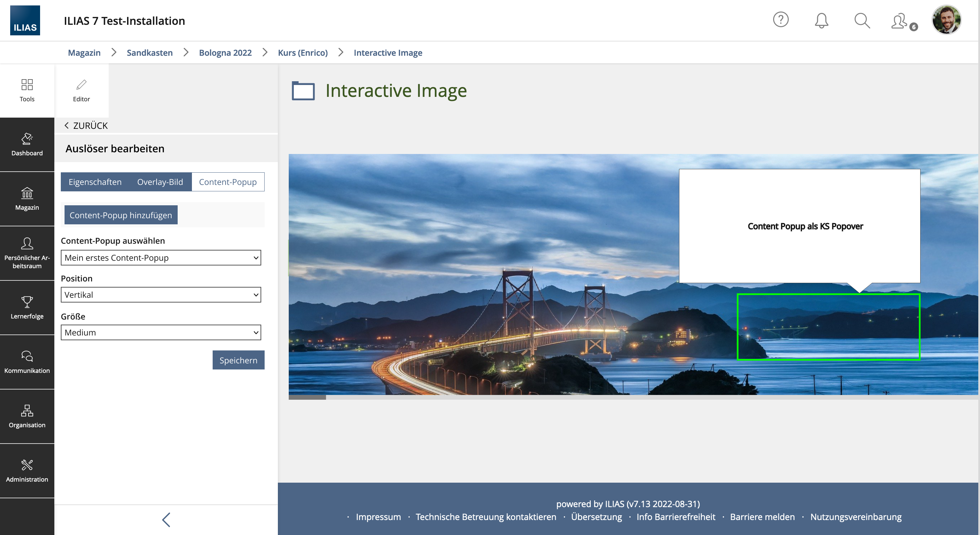Switch to the Eigenschaften tab
980x535 pixels.
tap(95, 182)
